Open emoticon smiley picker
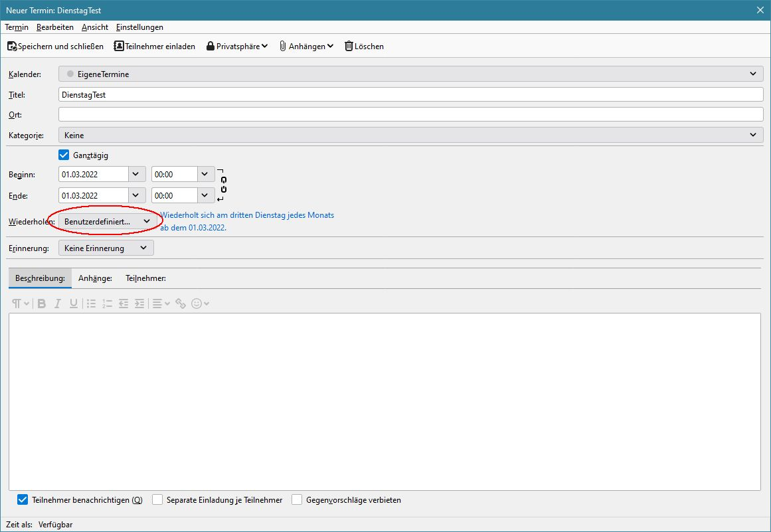This screenshot has width=771, height=532. [200, 304]
